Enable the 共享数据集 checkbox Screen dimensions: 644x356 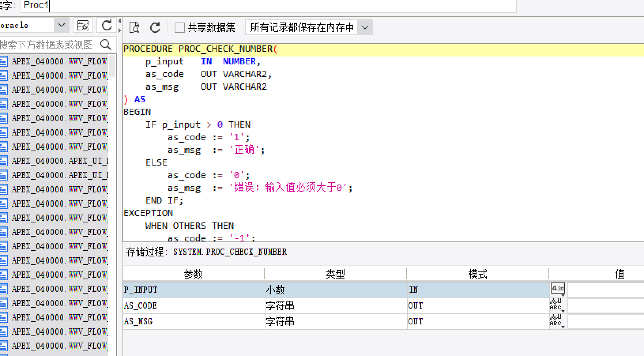tap(180, 28)
